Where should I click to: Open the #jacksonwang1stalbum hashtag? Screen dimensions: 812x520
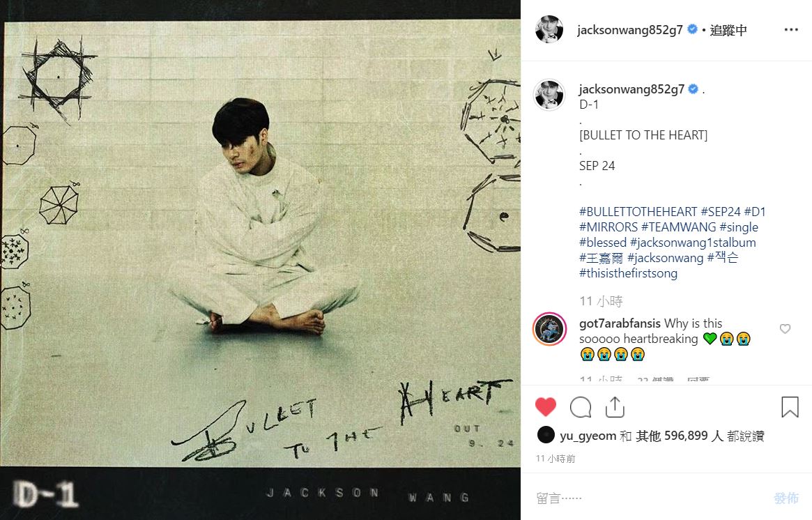coord(693,243)
